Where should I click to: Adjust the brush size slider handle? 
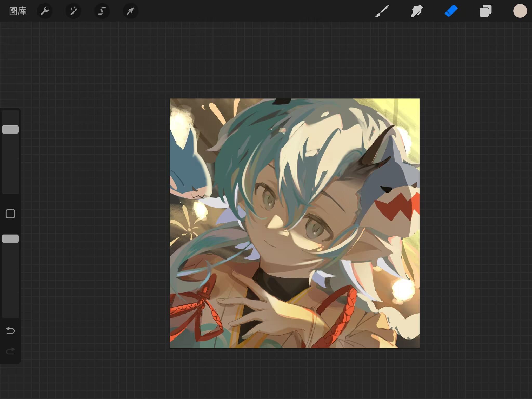click(x=10, y=129)
